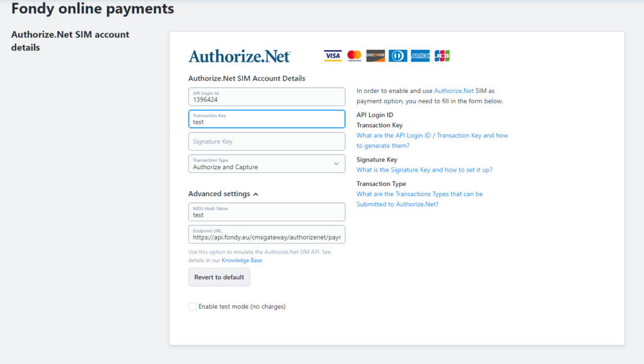
Task: Open the Knowledge Base link
Action: pos(242,260)
